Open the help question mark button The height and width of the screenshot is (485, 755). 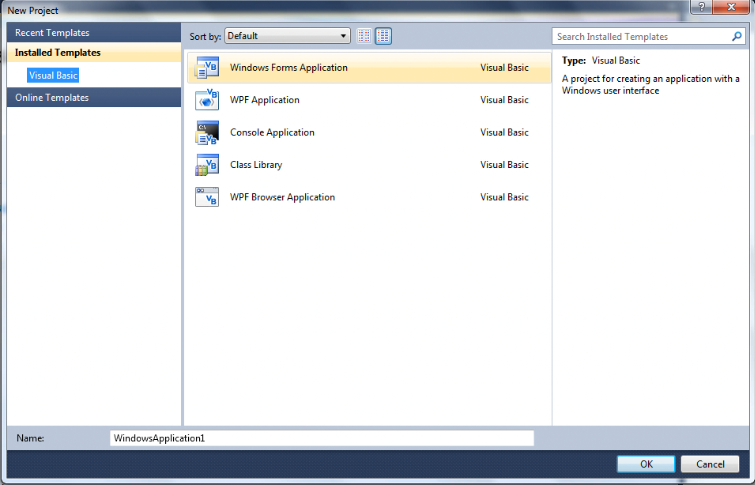pos(702,7)
